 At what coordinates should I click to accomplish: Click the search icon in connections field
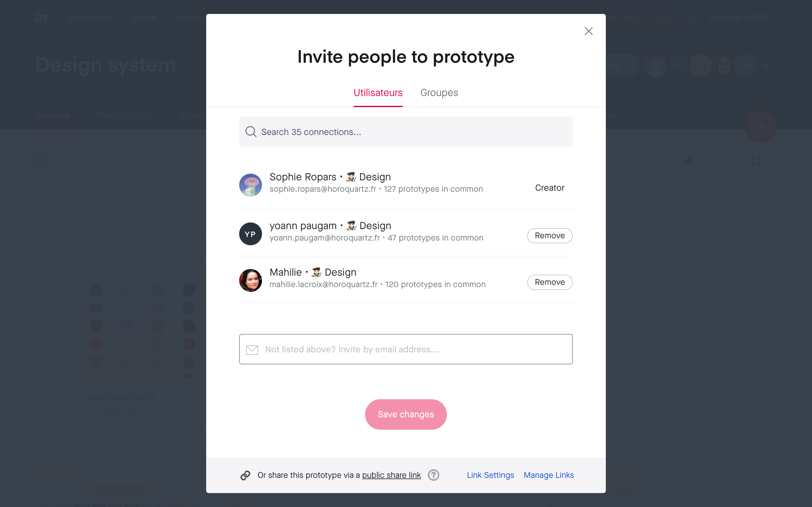(251, 132)
